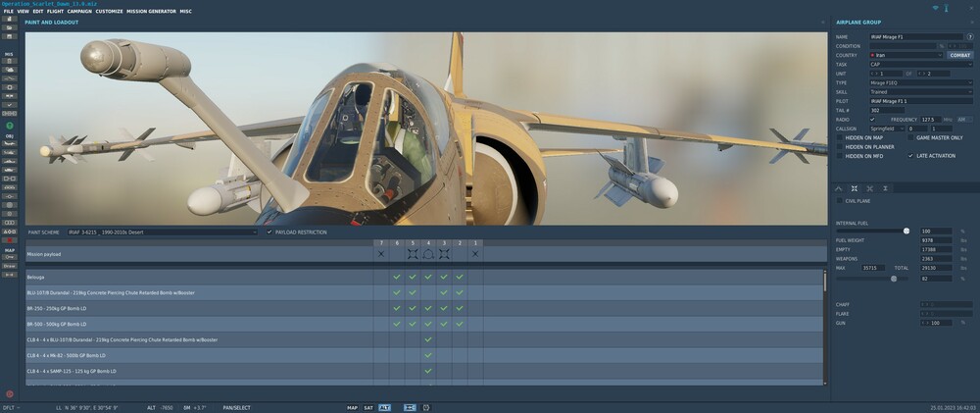Click the pylon 4 centerline icon in Mission payload
This screenshot has width=980, height=413.
(x=428, y=254)
